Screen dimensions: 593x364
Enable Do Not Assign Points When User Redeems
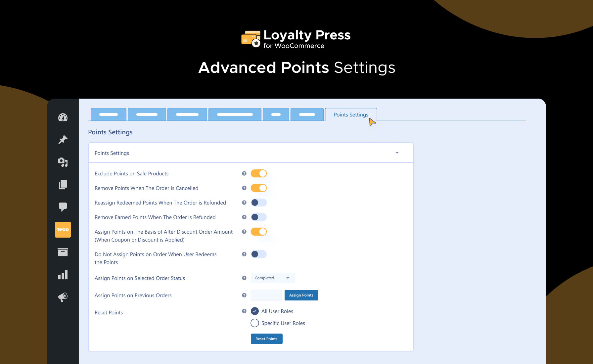(x=259, y=254)
